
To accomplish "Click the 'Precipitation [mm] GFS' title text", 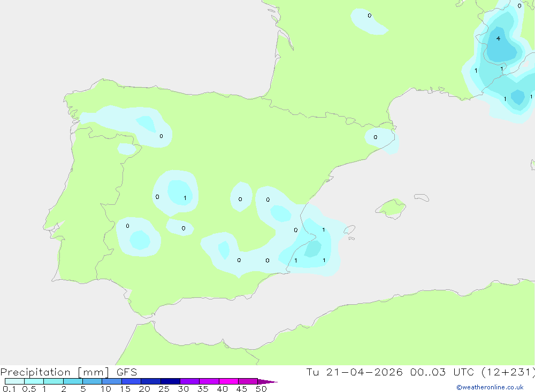I will click(x=68, y=372).
